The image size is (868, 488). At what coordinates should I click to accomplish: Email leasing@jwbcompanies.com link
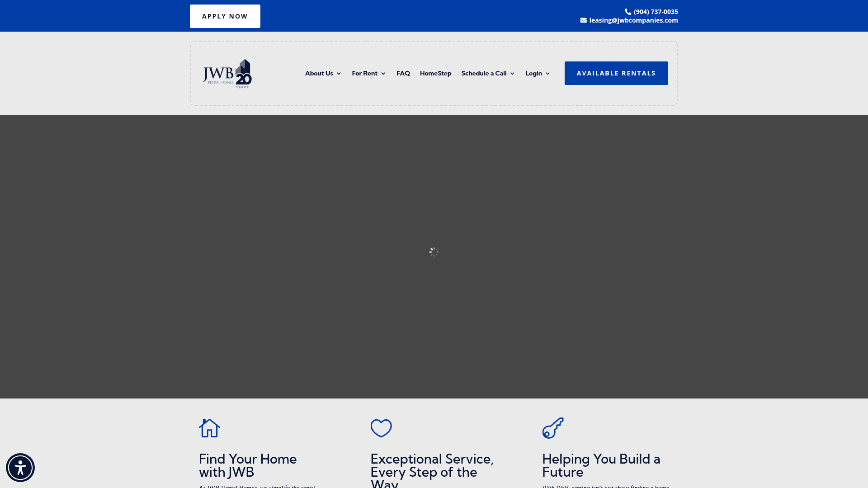point(633,20)
